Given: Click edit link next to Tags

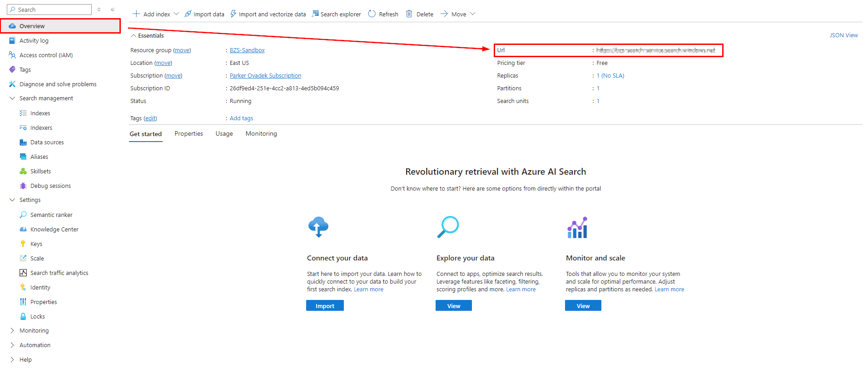Looking at the screenshot, I should (150, 118).
